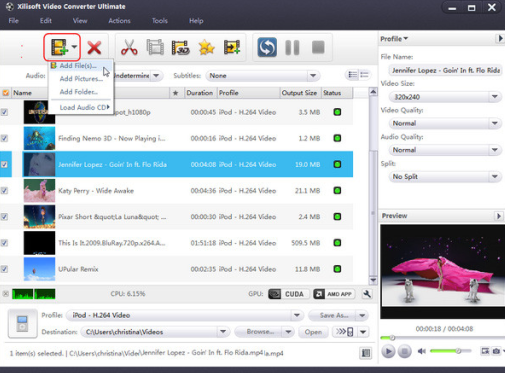
Task: Toggle AMD APP GPU acceleration
Action: pyautogui.click(x=334, y=294)
